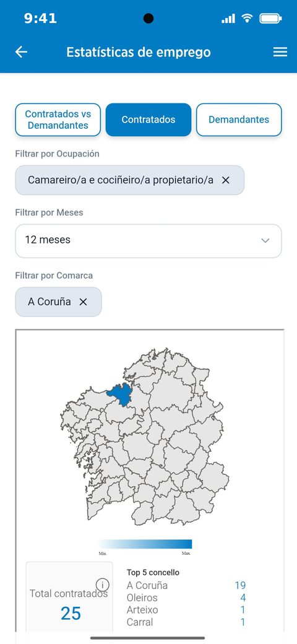Switch to Contratados vs Demandantes tab
This screenshot has height=644, width=297.
(58, 120)
